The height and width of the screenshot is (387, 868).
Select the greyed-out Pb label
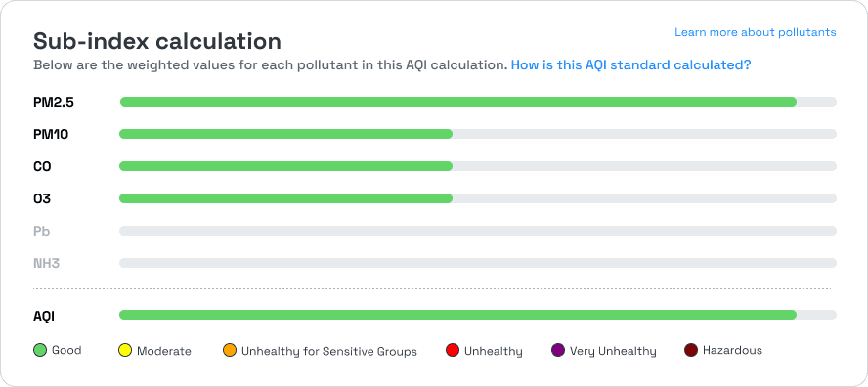coord(41,231)
